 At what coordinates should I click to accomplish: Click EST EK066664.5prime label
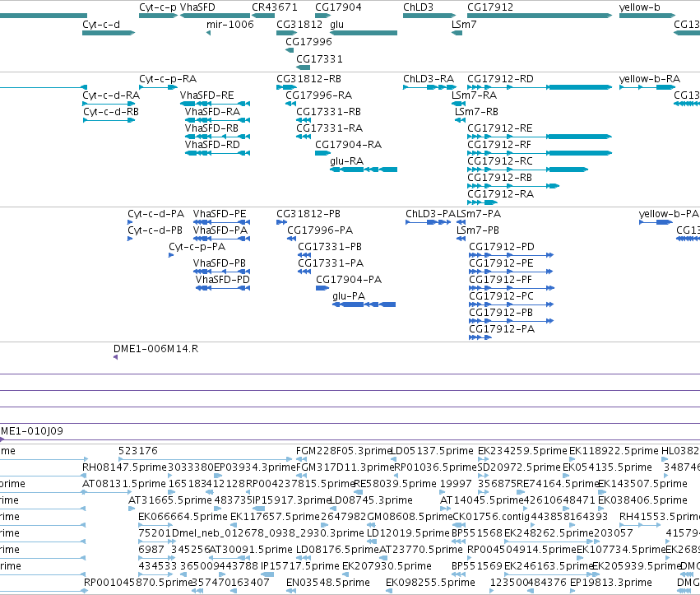click(183, 518)
